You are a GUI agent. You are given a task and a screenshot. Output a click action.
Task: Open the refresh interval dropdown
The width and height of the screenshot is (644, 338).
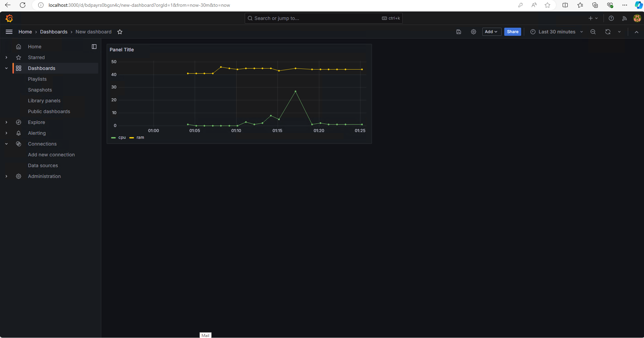(x=619, y=32)
